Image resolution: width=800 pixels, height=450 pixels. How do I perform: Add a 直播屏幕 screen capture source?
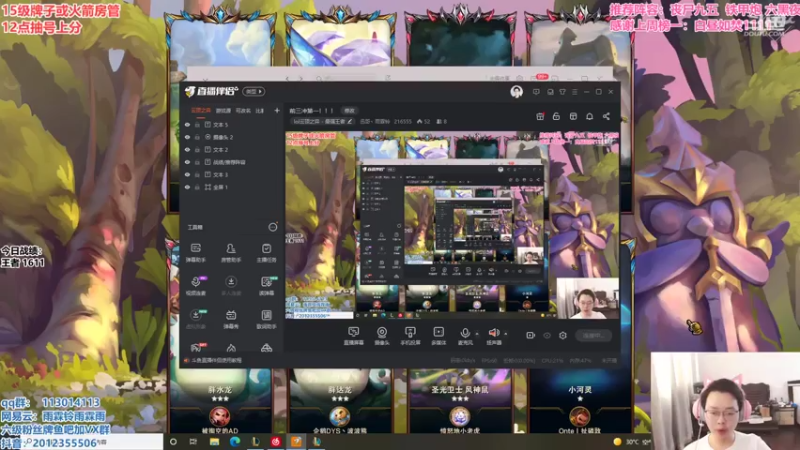(354, 336)
